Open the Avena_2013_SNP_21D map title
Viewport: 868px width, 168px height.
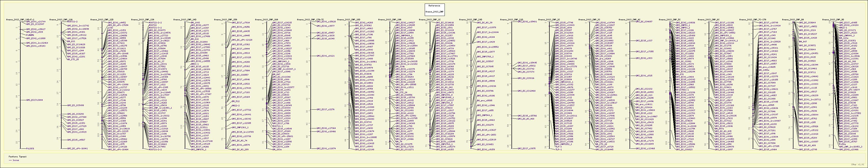click(511, 20)
